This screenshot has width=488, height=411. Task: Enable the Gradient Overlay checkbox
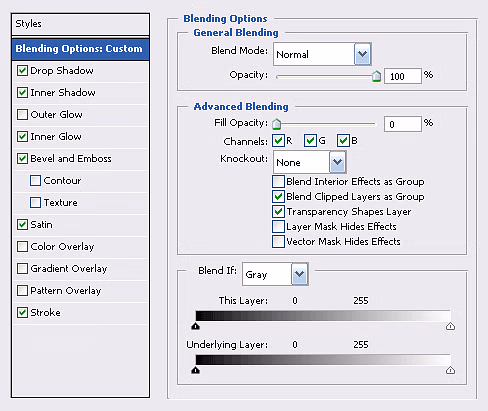[x=22, y=269]
